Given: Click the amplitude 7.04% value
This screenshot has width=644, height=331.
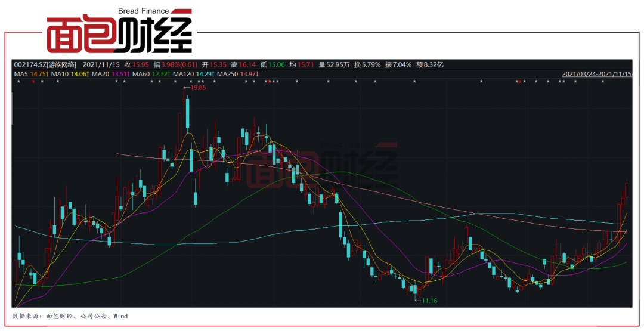Looking at the screenshot, I should pos(402,65).
